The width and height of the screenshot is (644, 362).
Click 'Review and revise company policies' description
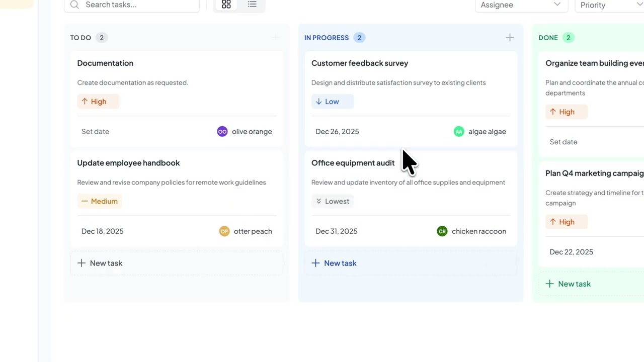[172, 183]
